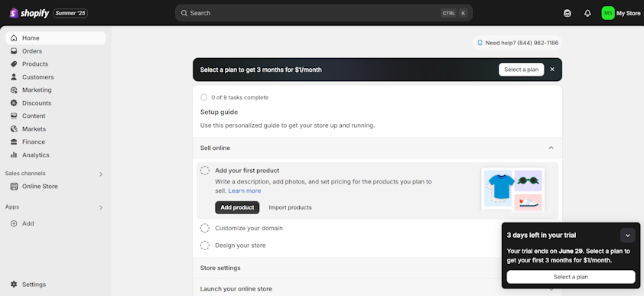
Task: Click the Home house icon in sidebar
Action: pyautogui.click(x=14, y=38)
